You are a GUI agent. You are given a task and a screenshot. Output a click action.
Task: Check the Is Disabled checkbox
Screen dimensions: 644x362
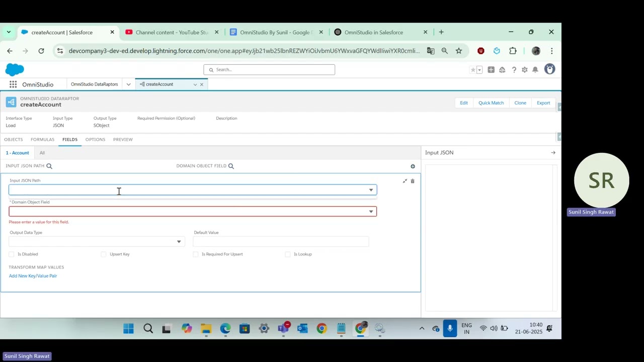coord(12,254)
